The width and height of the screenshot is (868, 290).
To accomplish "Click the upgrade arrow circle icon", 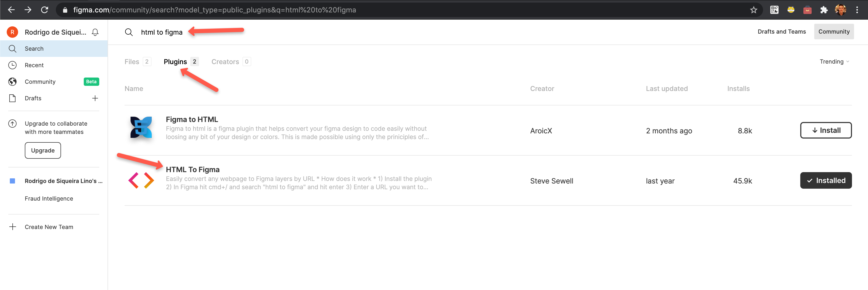I will click(12, 124).
